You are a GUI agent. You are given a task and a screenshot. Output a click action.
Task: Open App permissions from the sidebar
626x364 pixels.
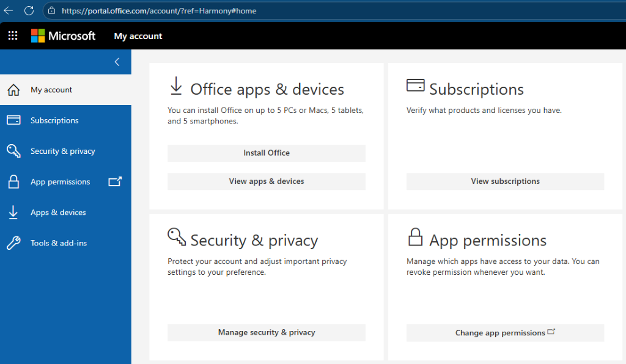[x=65, y=182]
